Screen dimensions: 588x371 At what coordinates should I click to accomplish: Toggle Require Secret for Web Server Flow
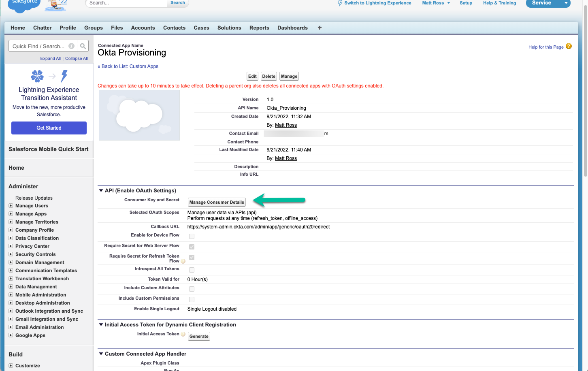coord(192,247)
